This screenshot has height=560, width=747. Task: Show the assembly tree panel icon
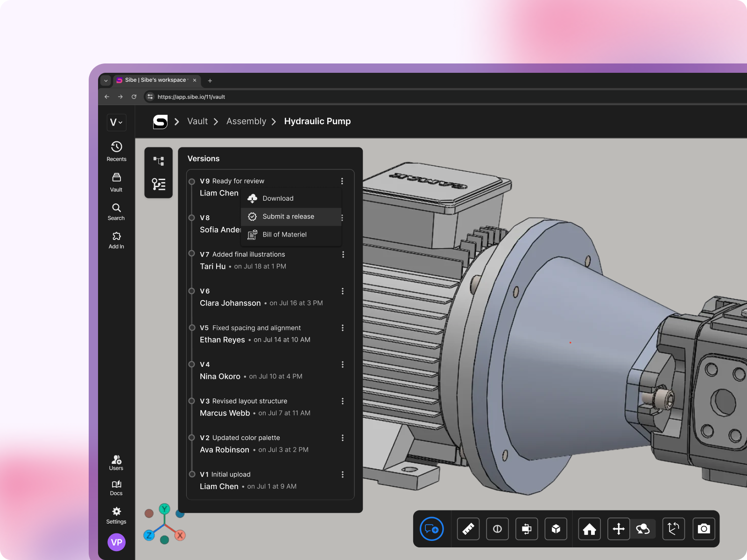pyautogui.click(x=159, y=161)
